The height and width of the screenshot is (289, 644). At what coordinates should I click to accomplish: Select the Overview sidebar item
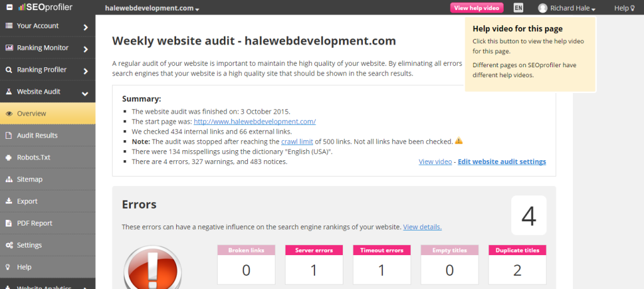[31, 114]
